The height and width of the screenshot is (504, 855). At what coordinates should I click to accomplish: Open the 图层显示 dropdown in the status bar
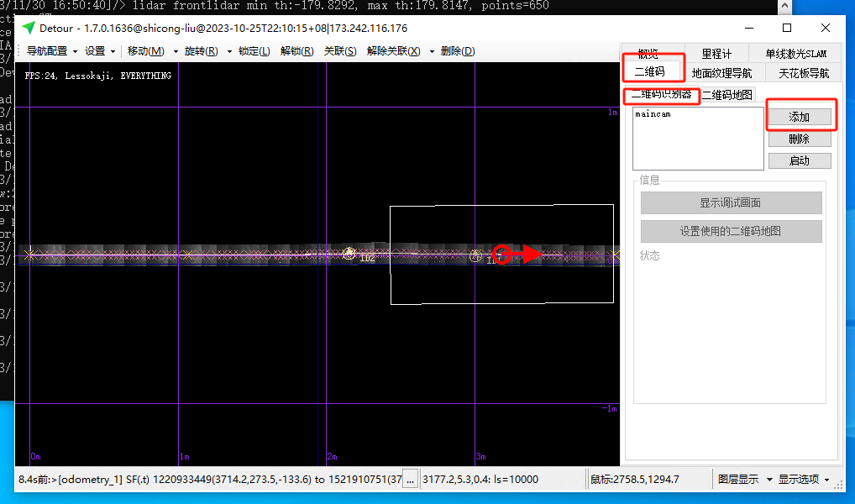coord(742,480)
